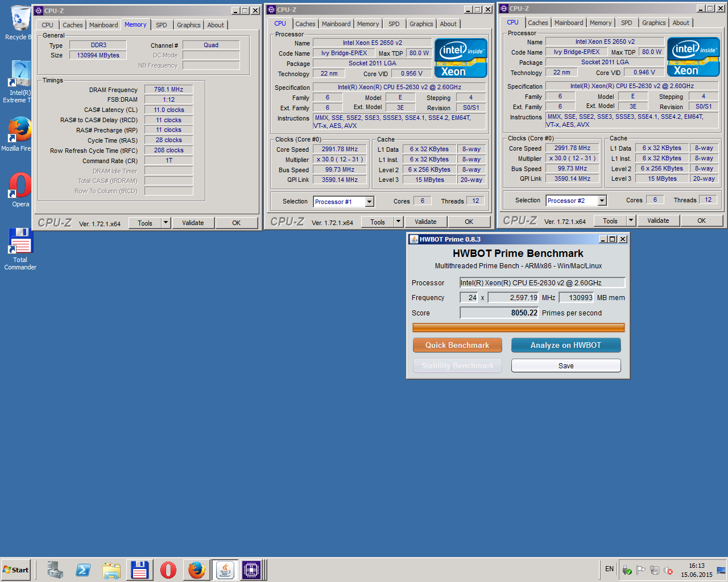
Task: Click the Show Desktop icon at taskbar end
Action: [x=721, y=570]
